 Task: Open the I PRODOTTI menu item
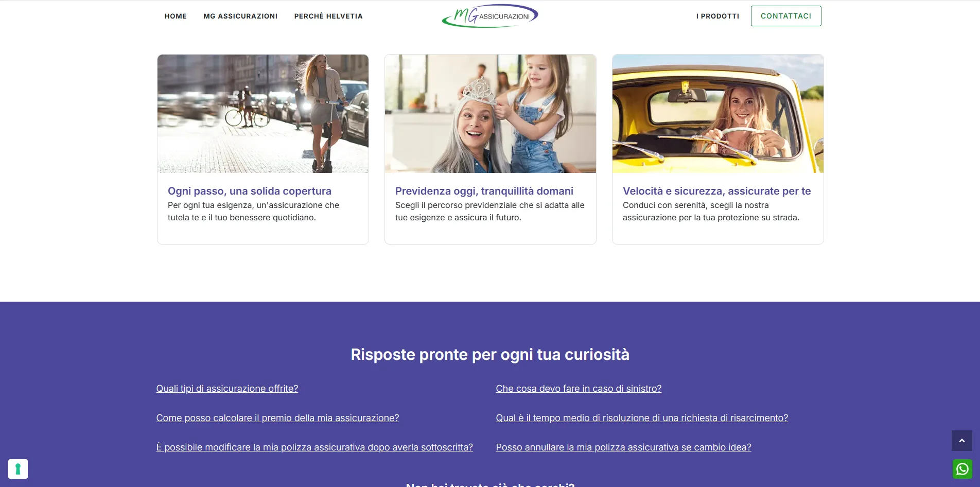[717, 16]
